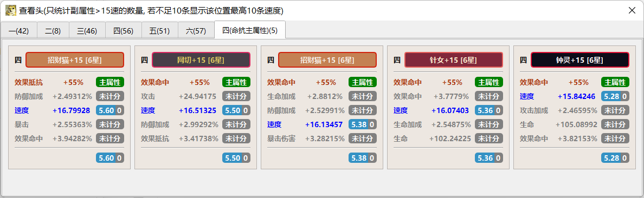
Task: Close the 查看头 window
Action: [x=632, y=10]
